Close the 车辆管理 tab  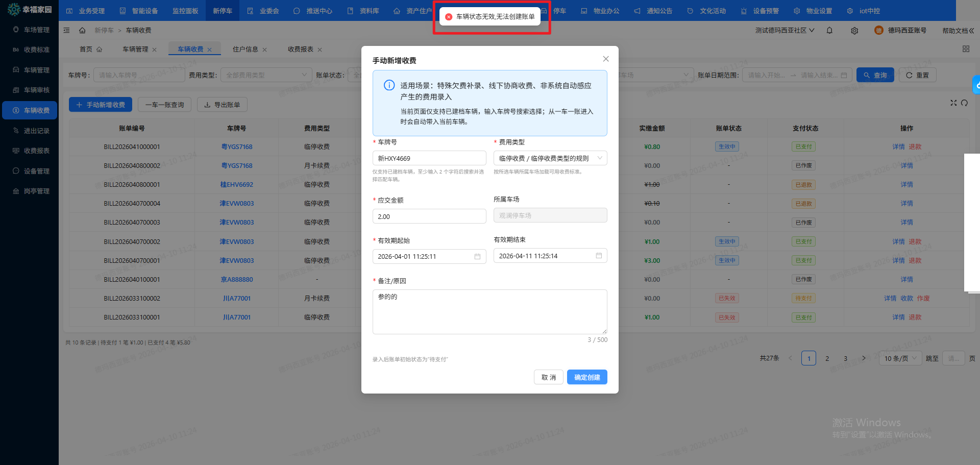[x=155, y=50]
